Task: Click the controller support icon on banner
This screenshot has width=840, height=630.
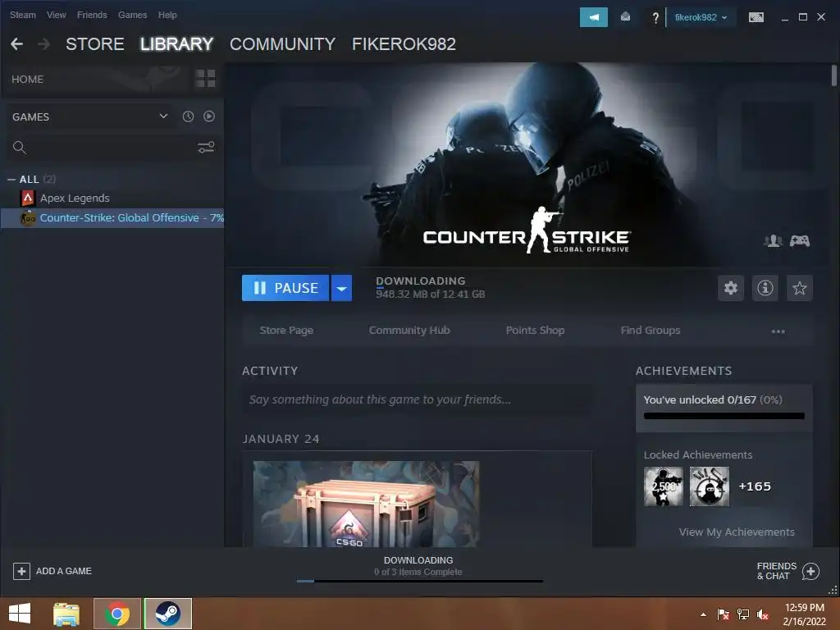Action: coord(800,241)
